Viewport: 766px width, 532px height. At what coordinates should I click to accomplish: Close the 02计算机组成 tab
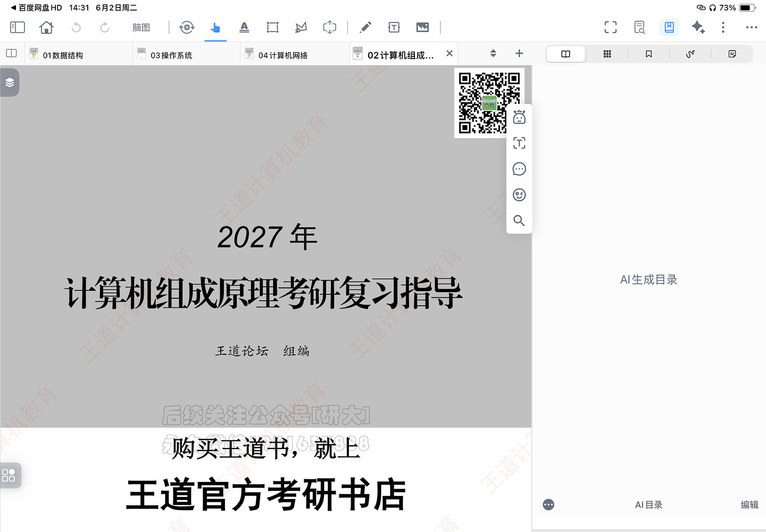(x=449, y=53)
